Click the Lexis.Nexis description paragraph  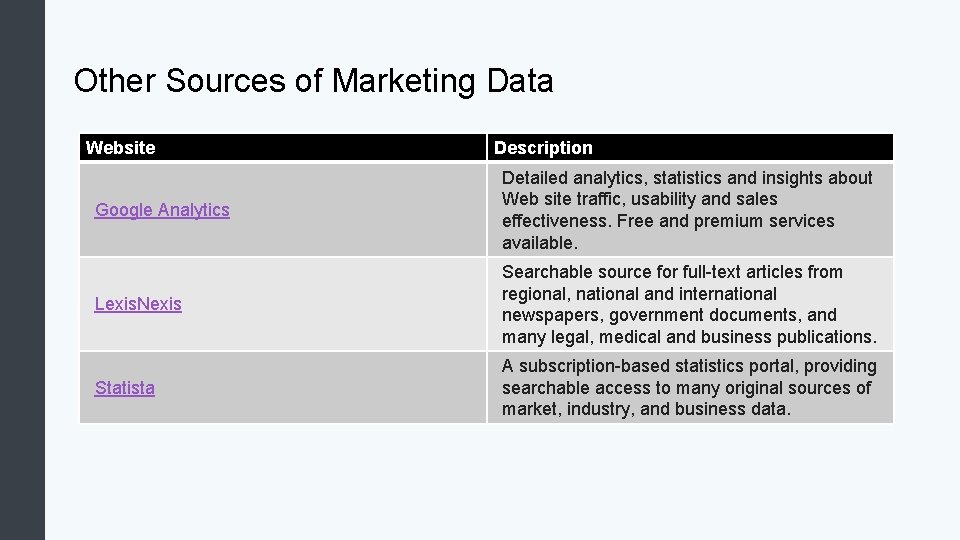click(689, 304)
